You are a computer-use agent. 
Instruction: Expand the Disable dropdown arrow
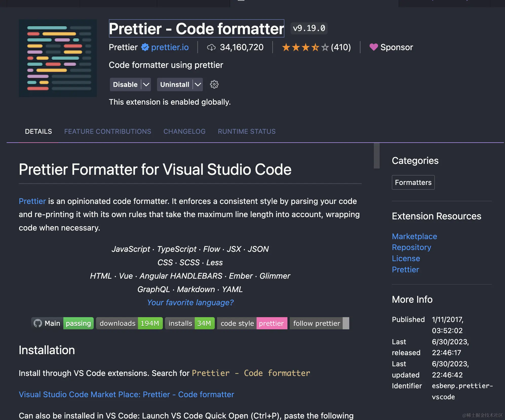146,84
